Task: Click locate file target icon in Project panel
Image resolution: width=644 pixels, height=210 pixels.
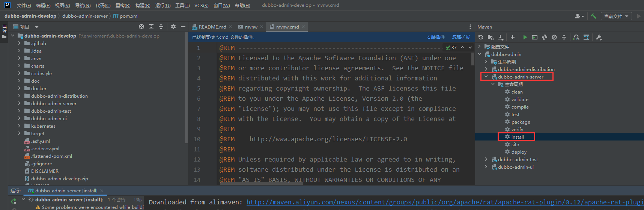Action: coord(141,27)
